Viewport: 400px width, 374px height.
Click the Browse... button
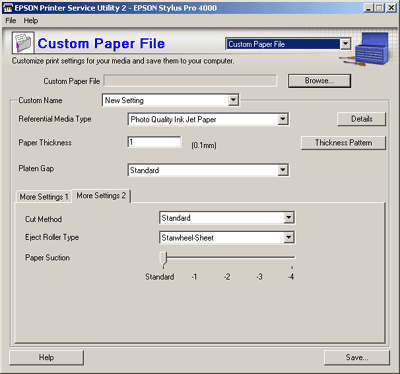(x=319, y=81)
